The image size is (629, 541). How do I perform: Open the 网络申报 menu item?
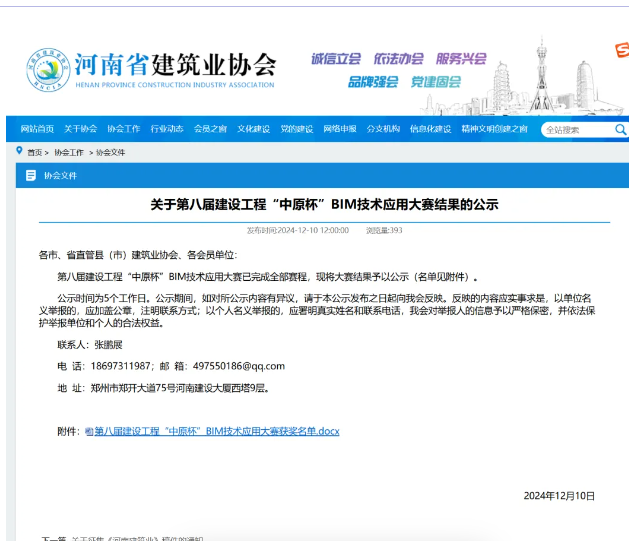click(x=340, y=129)
